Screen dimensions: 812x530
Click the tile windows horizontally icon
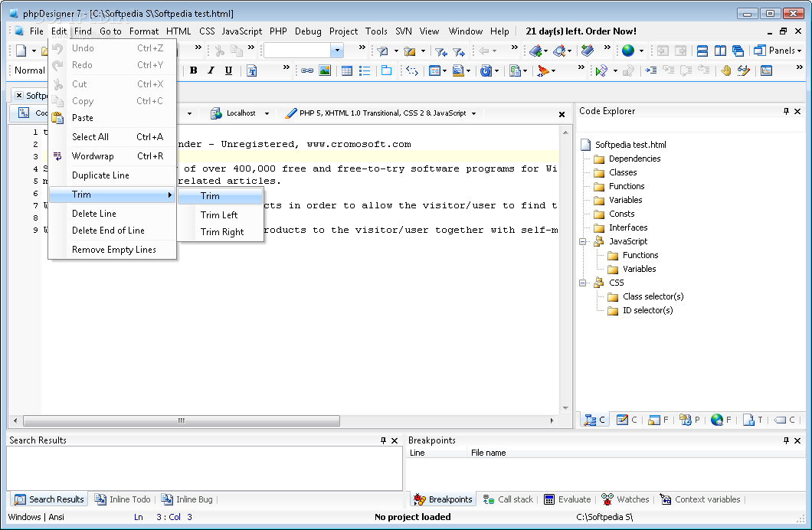(702, 51)
